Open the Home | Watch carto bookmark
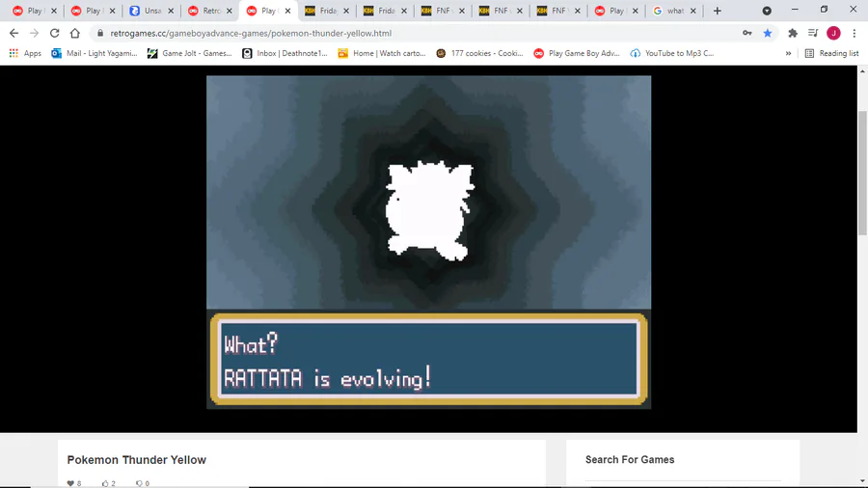The image size is (868, 488). [382, 53]
